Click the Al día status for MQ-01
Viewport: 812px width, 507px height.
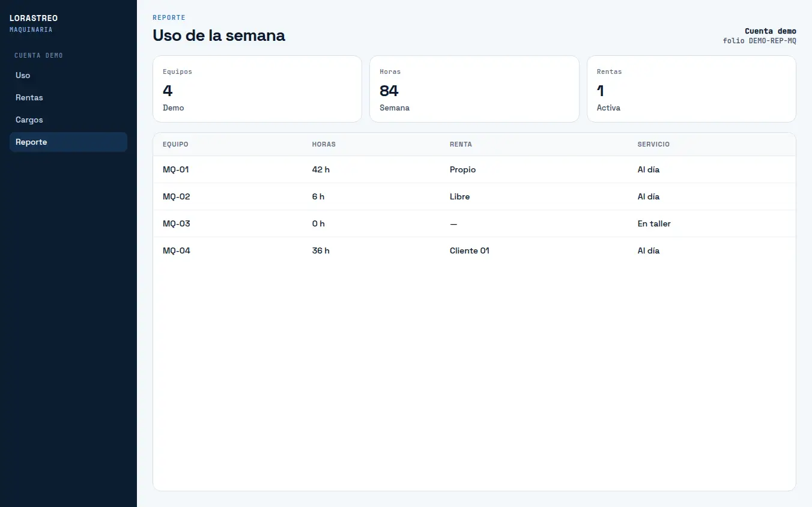point(649,169)
